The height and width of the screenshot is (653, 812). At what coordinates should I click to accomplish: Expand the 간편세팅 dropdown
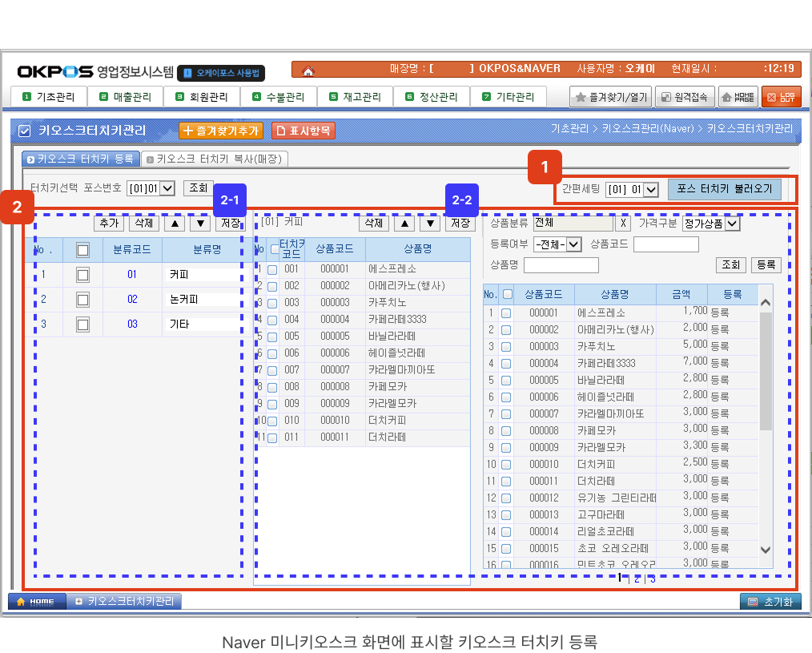click(x=632, y=190)
